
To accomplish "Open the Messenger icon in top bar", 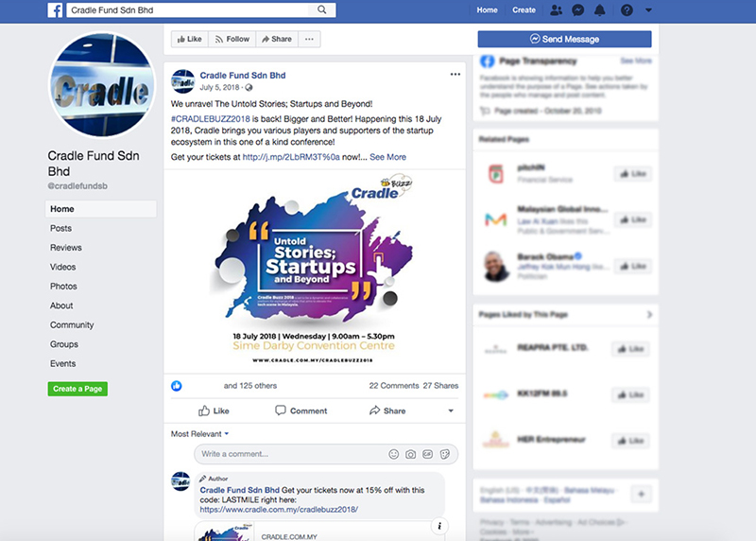I will [577, 10].
